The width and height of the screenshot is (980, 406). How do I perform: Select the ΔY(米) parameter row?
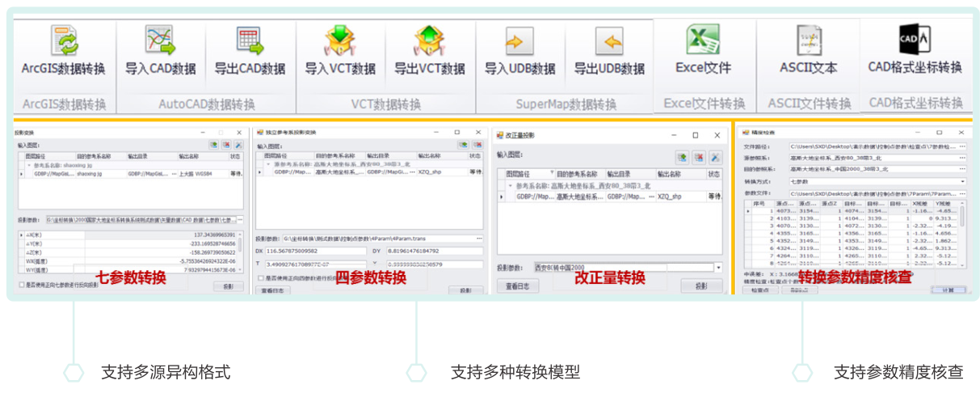130,243
